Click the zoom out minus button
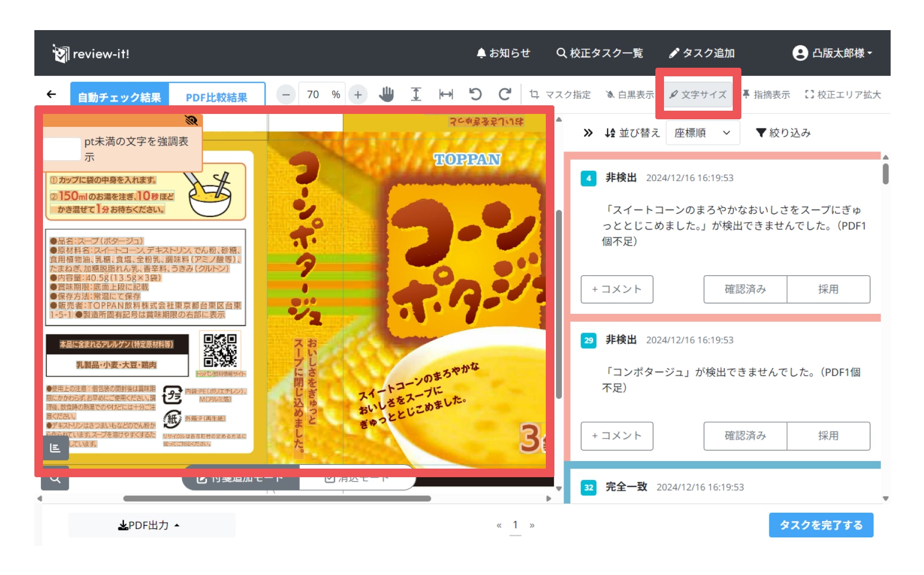Viewport: 924px width, 575px height. pos(286,95)
